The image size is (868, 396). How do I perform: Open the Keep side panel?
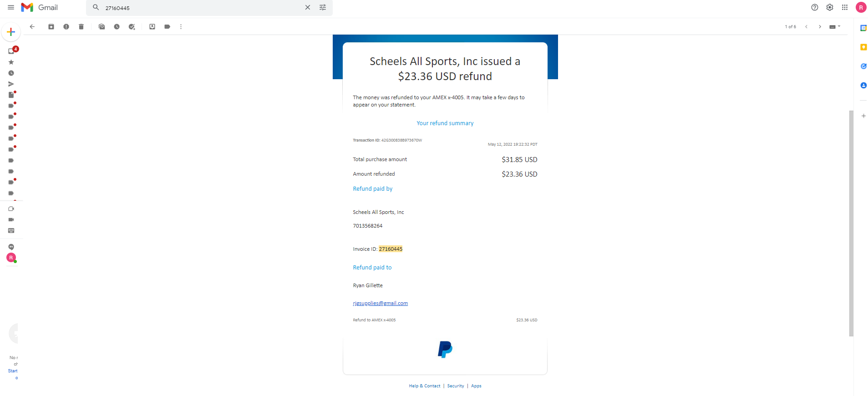[x=863, y=47]
